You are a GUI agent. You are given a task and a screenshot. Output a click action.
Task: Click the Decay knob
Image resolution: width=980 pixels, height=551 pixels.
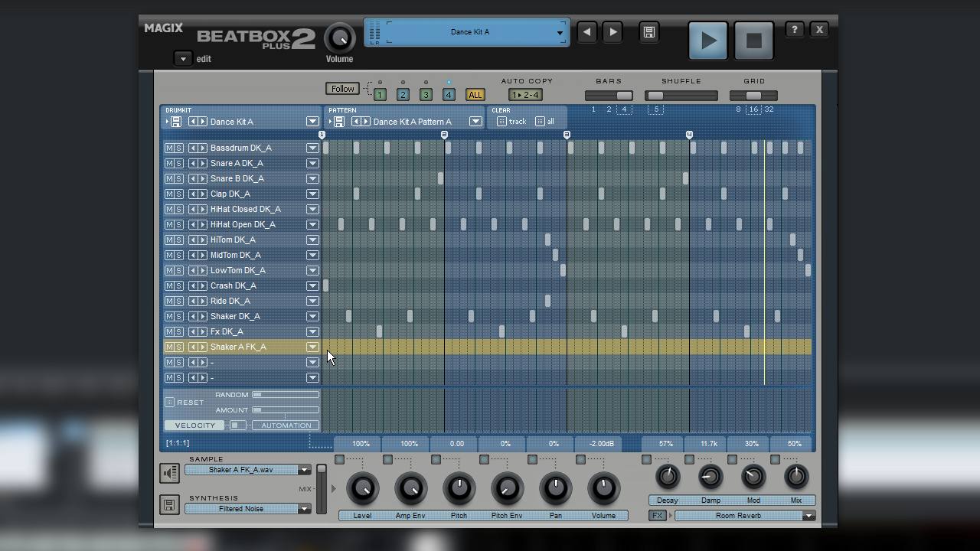pos(668,477)
